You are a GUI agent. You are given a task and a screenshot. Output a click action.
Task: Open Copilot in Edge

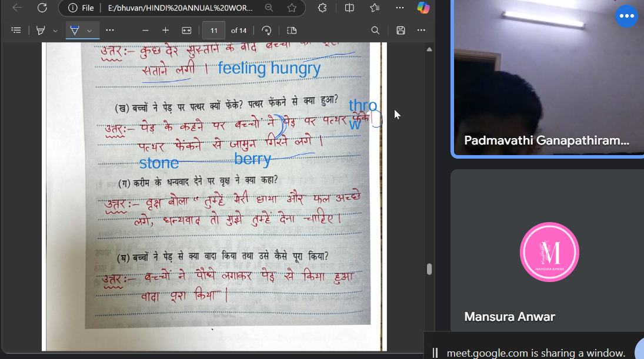pos(423,8)
